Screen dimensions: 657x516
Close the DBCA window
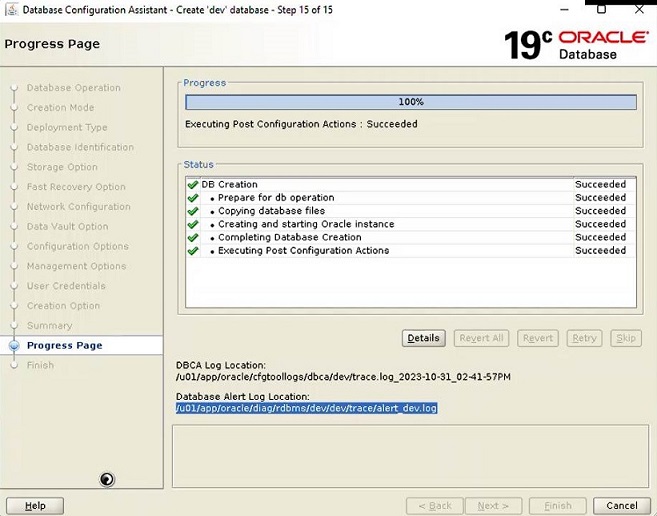click(x=639, y=9)
